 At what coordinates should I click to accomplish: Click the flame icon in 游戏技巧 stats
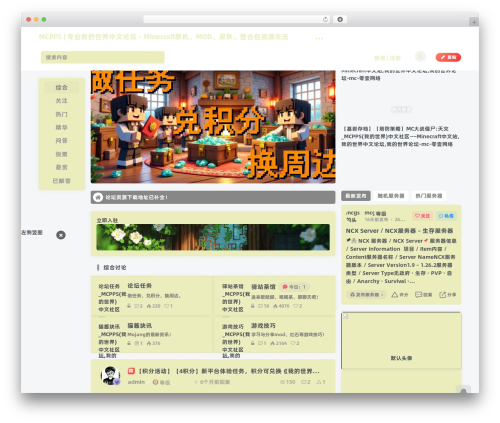coord(273,343)
